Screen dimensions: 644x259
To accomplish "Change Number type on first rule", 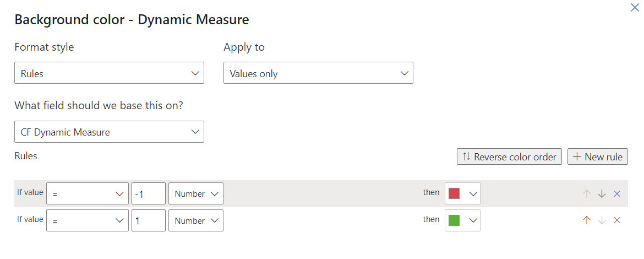I will tap(196, 194).
